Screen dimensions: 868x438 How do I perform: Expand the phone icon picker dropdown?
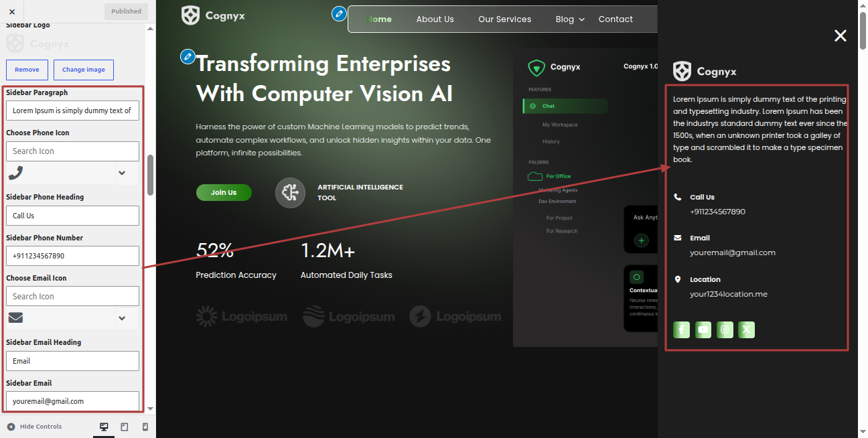[x=122, y=173]
